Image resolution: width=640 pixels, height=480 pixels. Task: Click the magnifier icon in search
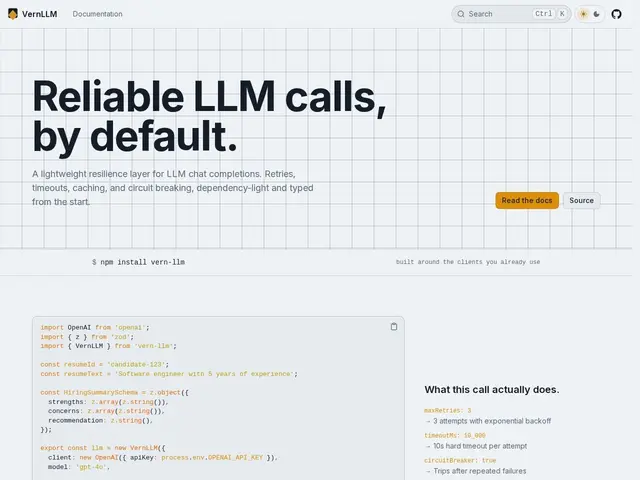[461, 14]
